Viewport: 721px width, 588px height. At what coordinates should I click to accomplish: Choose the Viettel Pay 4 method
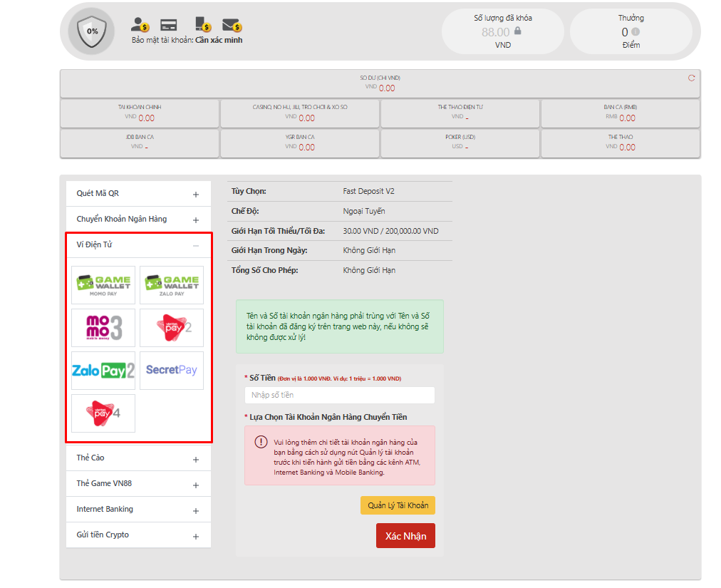[103, 413]
